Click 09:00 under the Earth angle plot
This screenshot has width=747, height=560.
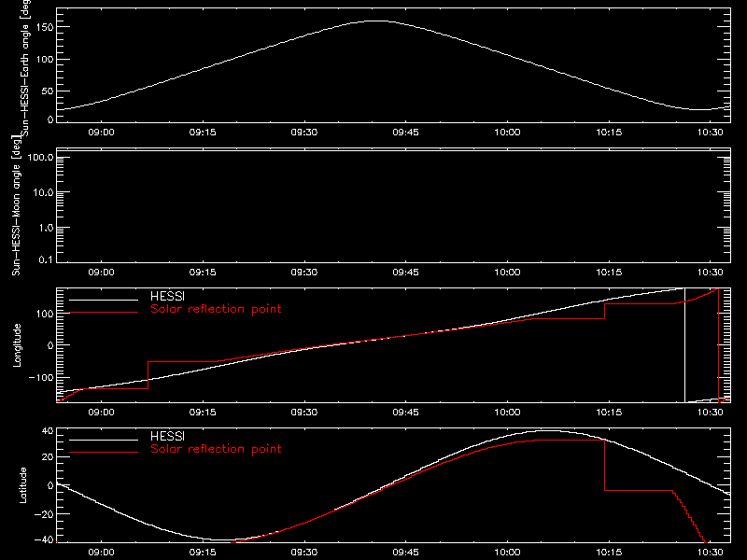pyautogui.click(x=101, y=132)
